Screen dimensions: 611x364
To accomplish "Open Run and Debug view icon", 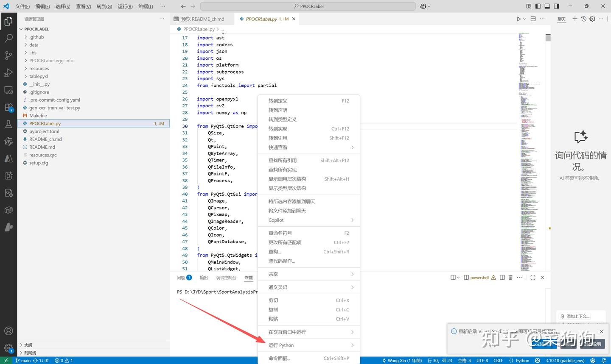I will [x=8, y=73].
